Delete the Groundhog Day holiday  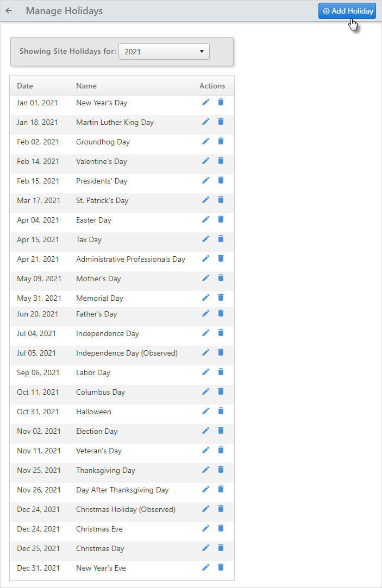(221, 141)
